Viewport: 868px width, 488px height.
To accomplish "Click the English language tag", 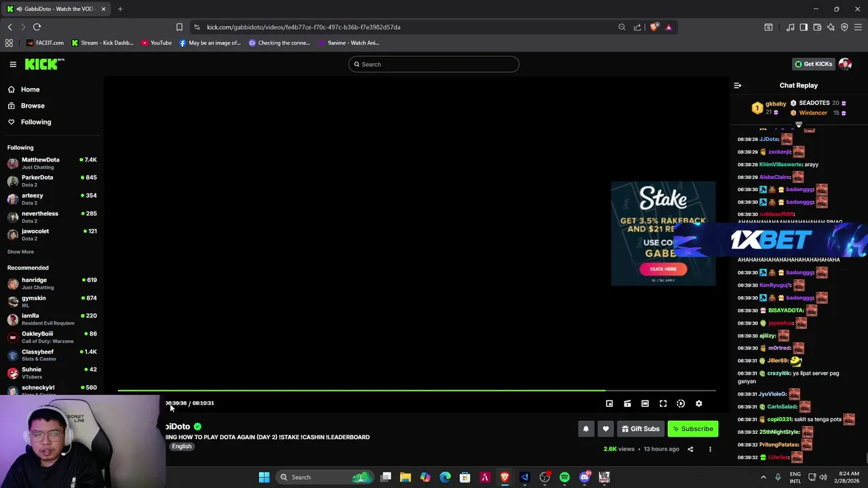I will point(181,447).
